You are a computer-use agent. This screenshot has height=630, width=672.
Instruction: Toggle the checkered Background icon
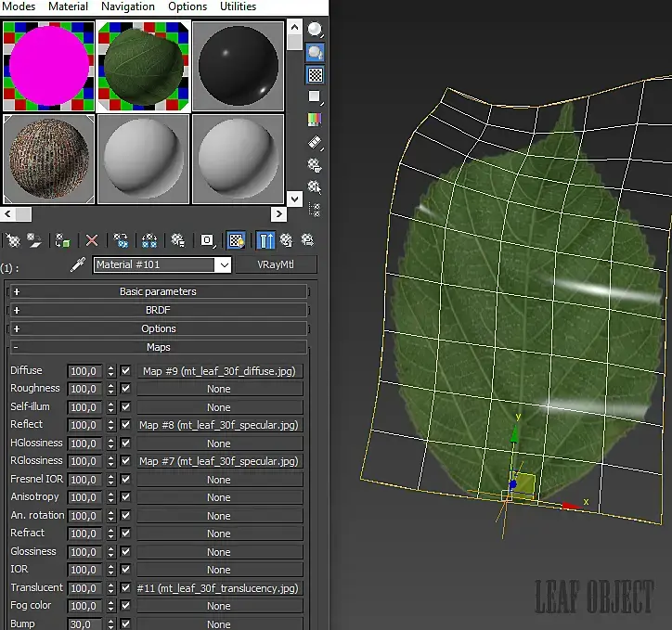pos(316,75)
